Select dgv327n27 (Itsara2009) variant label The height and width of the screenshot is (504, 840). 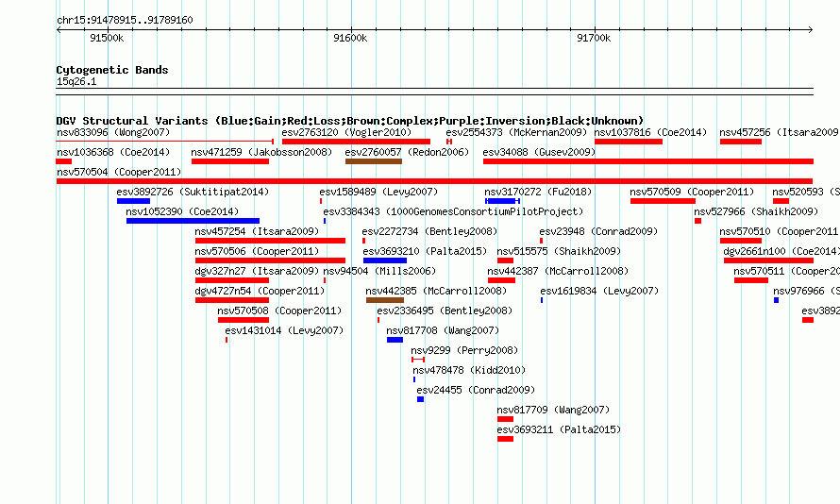pyautogui.click(x=257, y=271)
